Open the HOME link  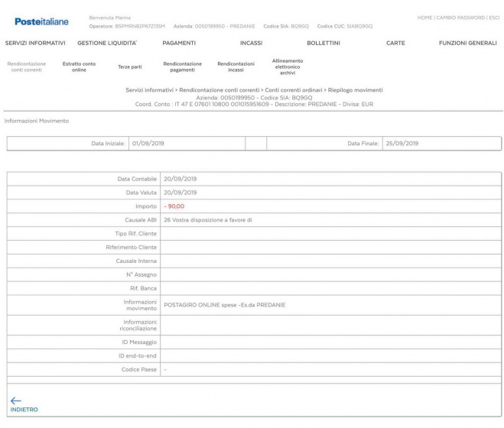tap(426, 17)
